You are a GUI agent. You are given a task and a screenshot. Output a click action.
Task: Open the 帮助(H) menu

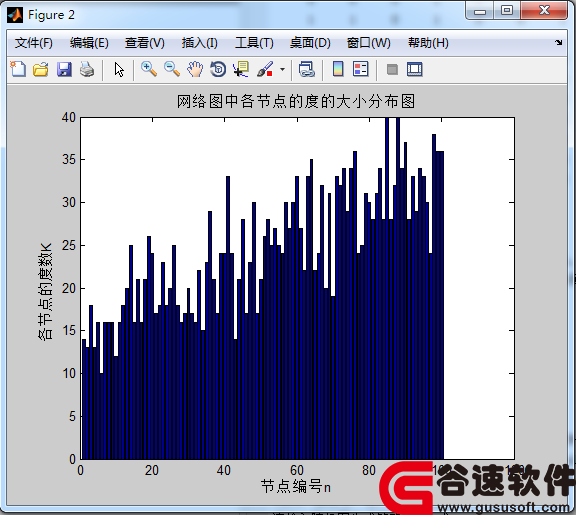(428, 43)
